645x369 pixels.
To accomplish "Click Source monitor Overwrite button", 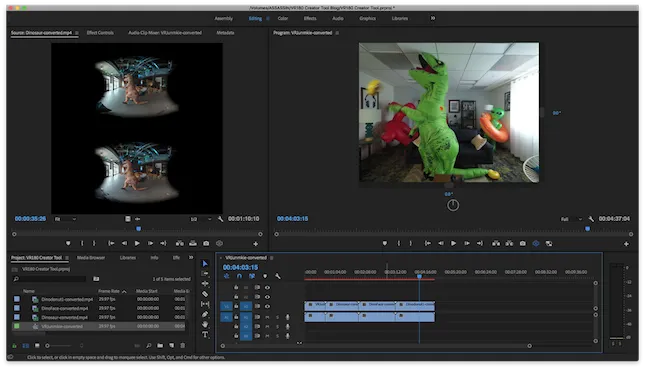I will click(193, 244).
